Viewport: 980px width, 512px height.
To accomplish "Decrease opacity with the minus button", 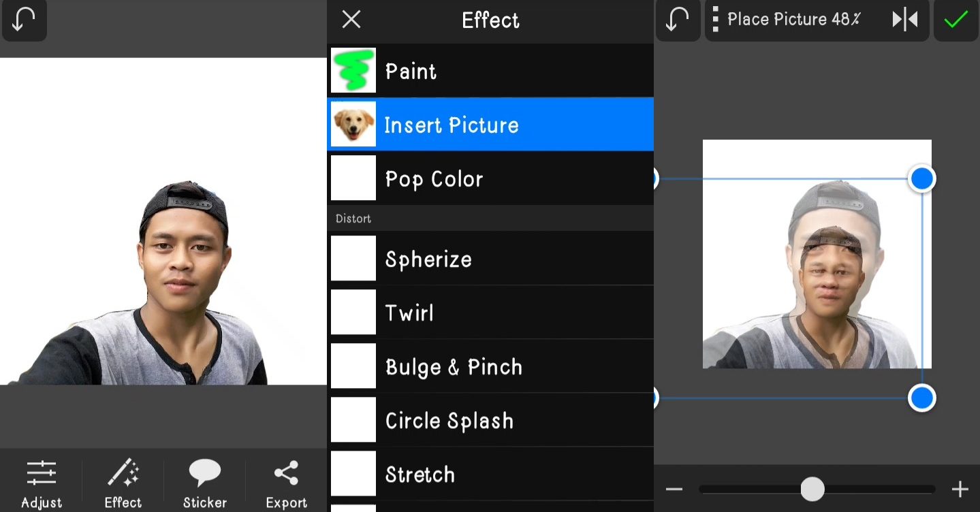I will [674, 489].
